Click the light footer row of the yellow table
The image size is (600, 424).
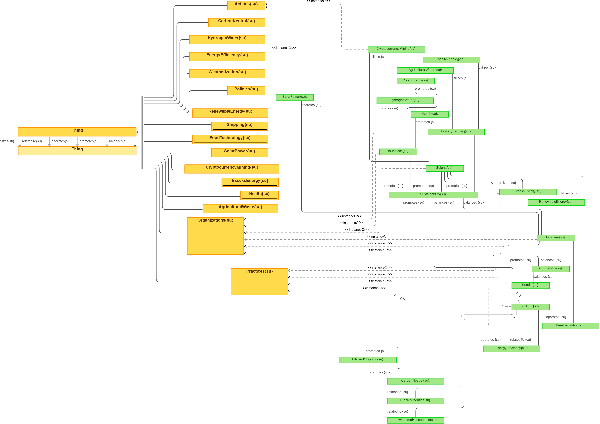(77, 150)
